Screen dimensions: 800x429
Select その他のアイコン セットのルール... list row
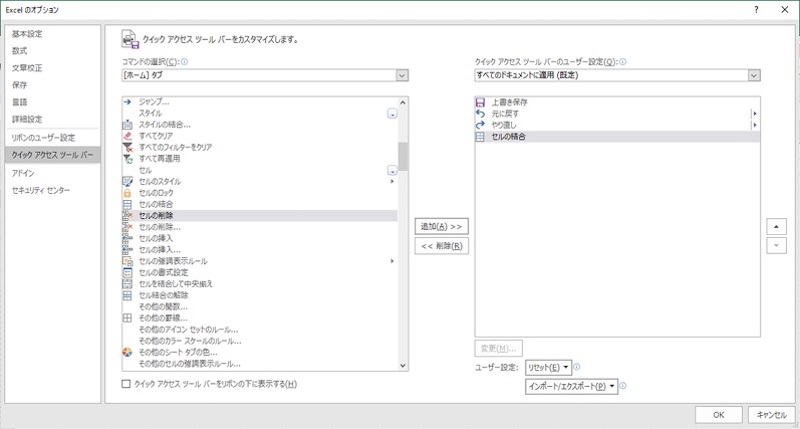point(259,330)
